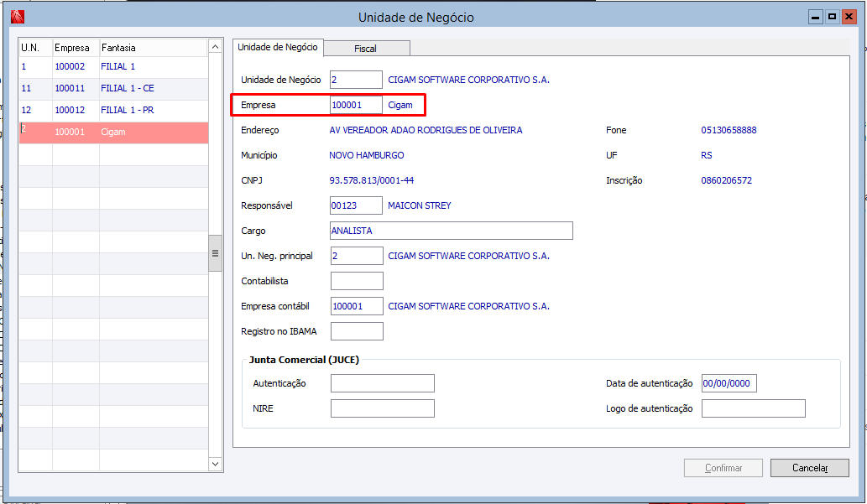Click the Fone value 05130658888
The image size is (867, 504).
pos(729,131)
